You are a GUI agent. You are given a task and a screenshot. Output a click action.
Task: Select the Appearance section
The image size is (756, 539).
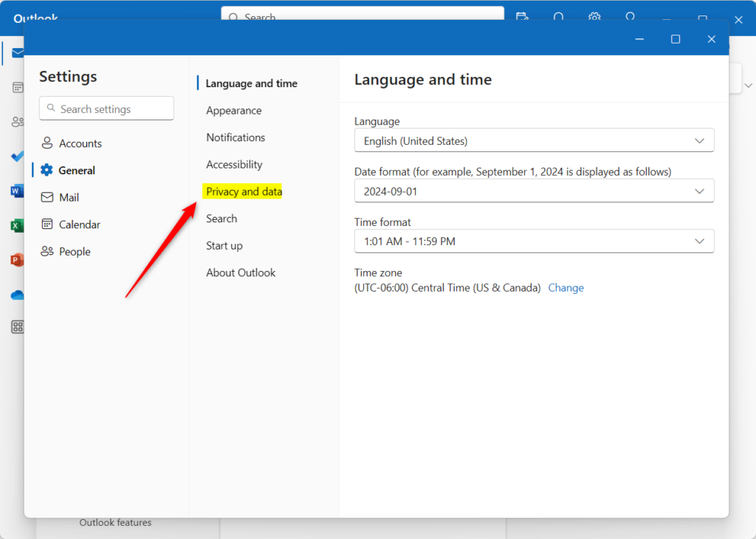[233, 111]
